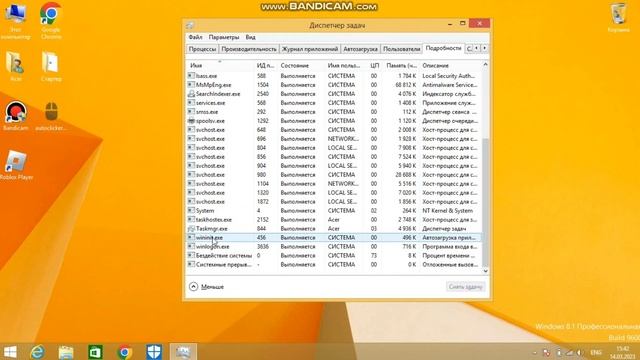Switch to the Журнал приложений tab
The image size is (640, 360).
click(x=310, y=49)
